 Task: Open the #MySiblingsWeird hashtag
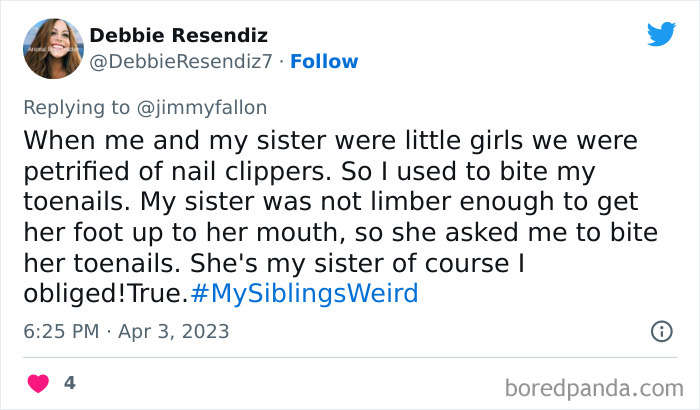(x=303, y=295)
